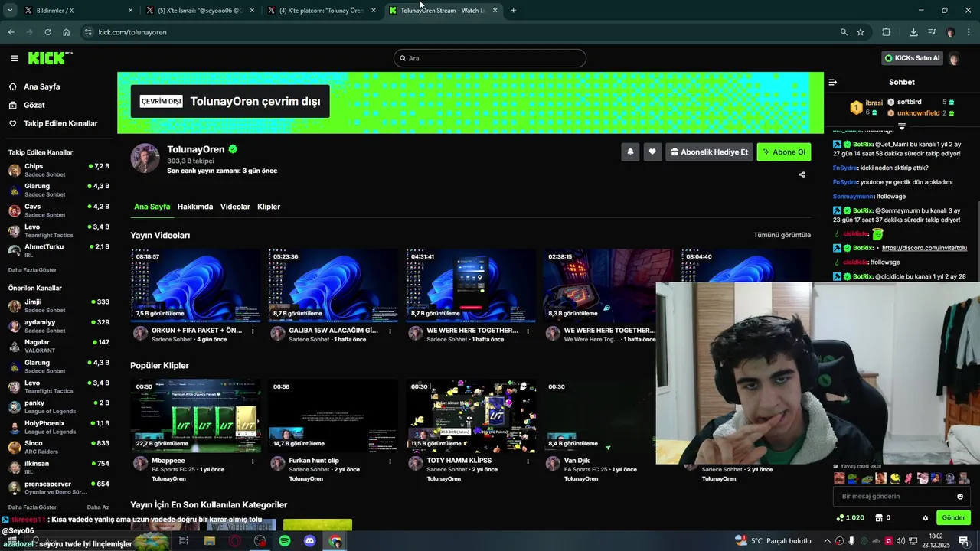Open Spotify from the taskbar
Image resolution: width=980 pixels, height=551 pixels.
(285, 541)
